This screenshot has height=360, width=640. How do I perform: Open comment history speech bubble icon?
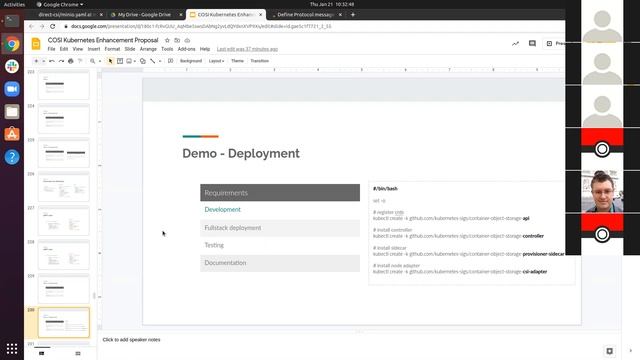pos(532,43)
